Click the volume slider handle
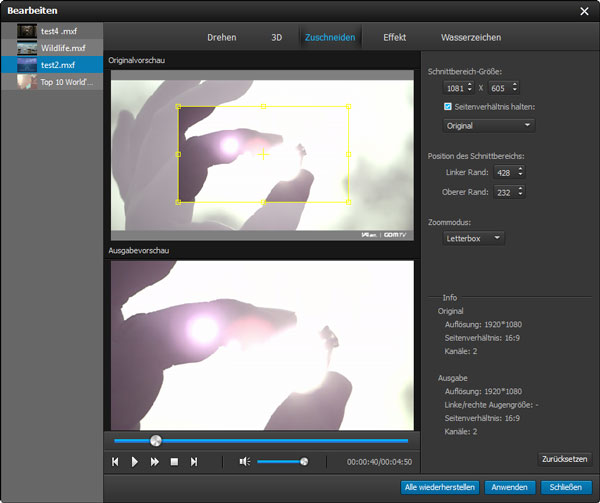Viewport: 600px width, 503px height. click(x=304, y=461)
